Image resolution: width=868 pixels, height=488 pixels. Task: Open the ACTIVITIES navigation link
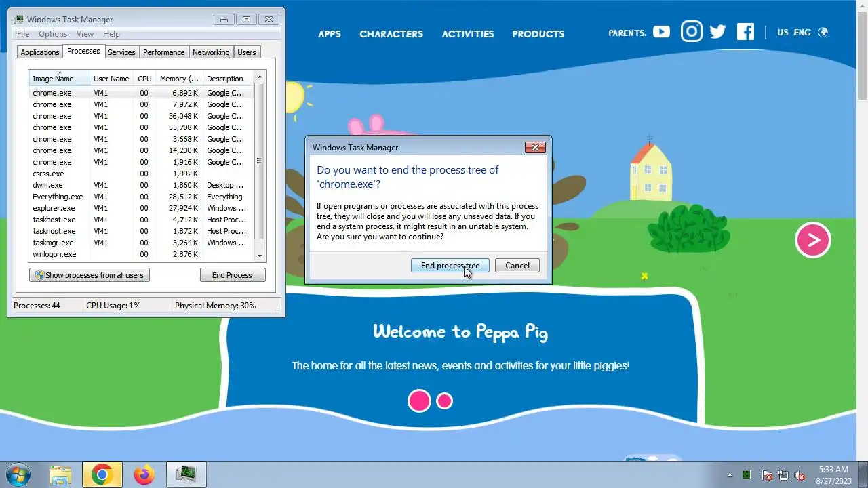(468, 34)
